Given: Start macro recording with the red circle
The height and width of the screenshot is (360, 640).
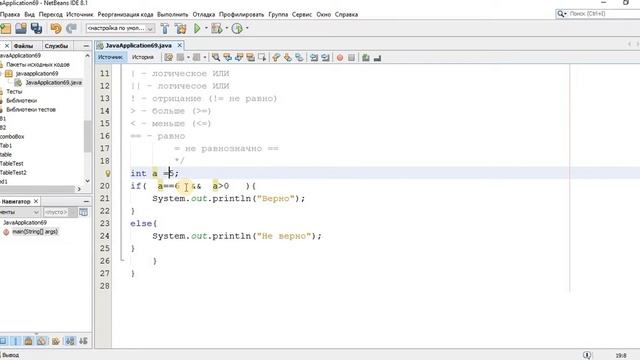Looking at the screenshot, I should pos(340,58).
